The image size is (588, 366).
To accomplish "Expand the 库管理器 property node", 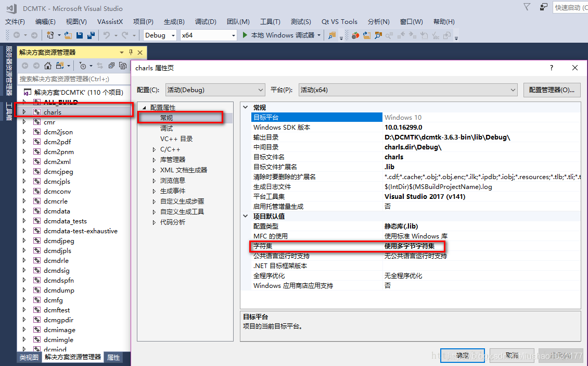I will tap(154, 160).
